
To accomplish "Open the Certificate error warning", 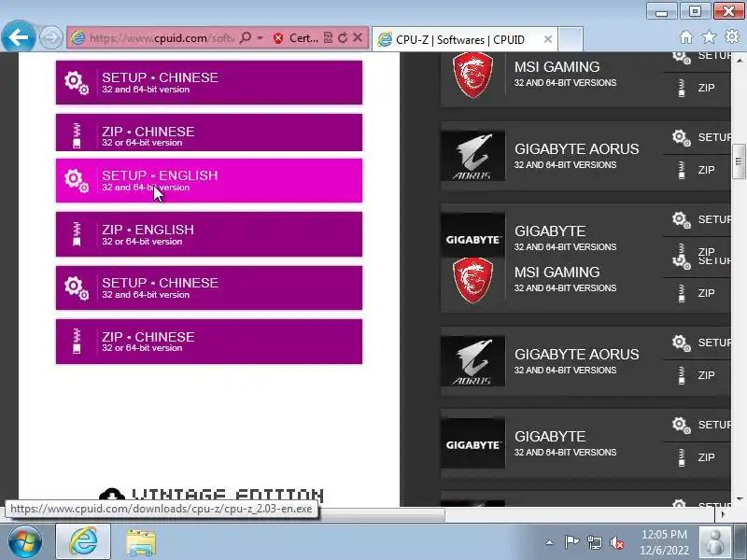I will 296,38.
